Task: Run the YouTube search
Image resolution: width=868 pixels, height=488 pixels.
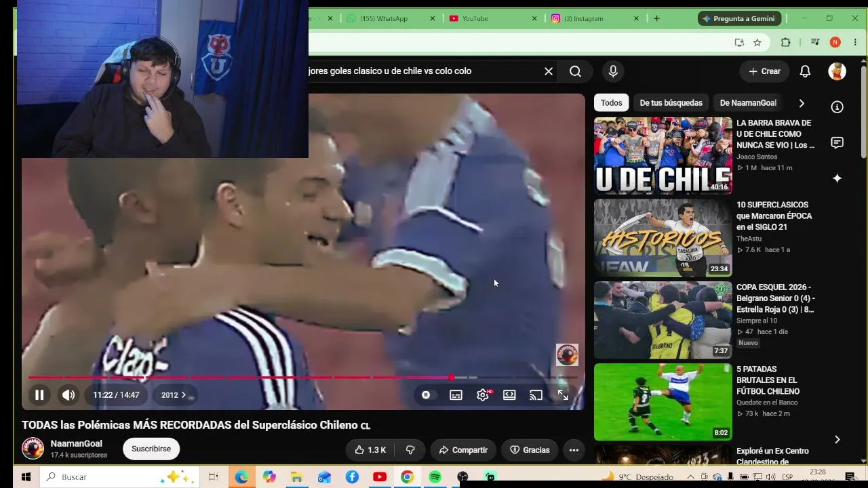Action: (575, 71)
